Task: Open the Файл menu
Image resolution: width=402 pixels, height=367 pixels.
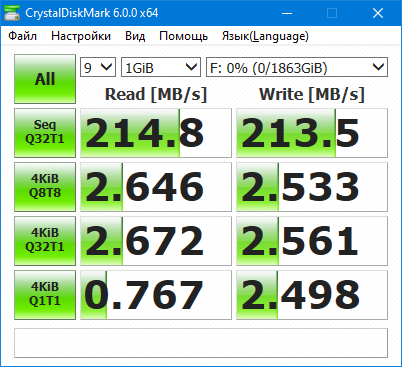Action: [x=22, y=36]
